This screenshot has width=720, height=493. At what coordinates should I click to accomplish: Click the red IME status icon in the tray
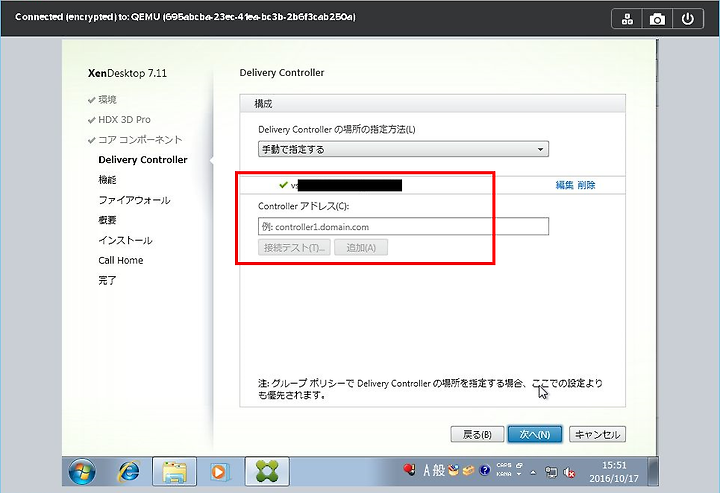[410, 470]
